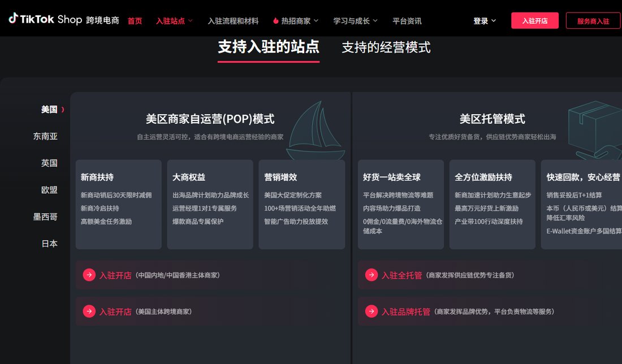Click text 新商动销后30天限时减佣
Screen dimensions: 622x364
click(116, 194)
